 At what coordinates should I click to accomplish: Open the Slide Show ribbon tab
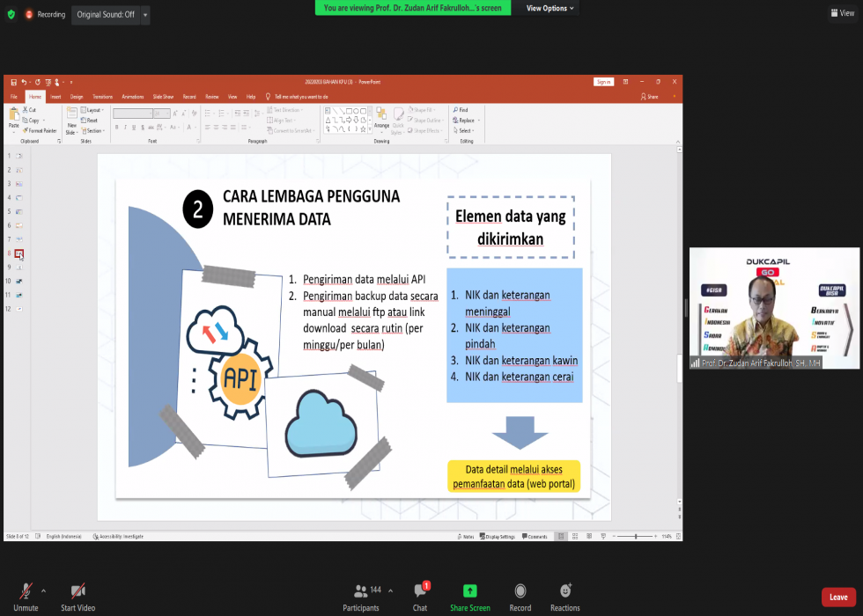click(163, 97)
